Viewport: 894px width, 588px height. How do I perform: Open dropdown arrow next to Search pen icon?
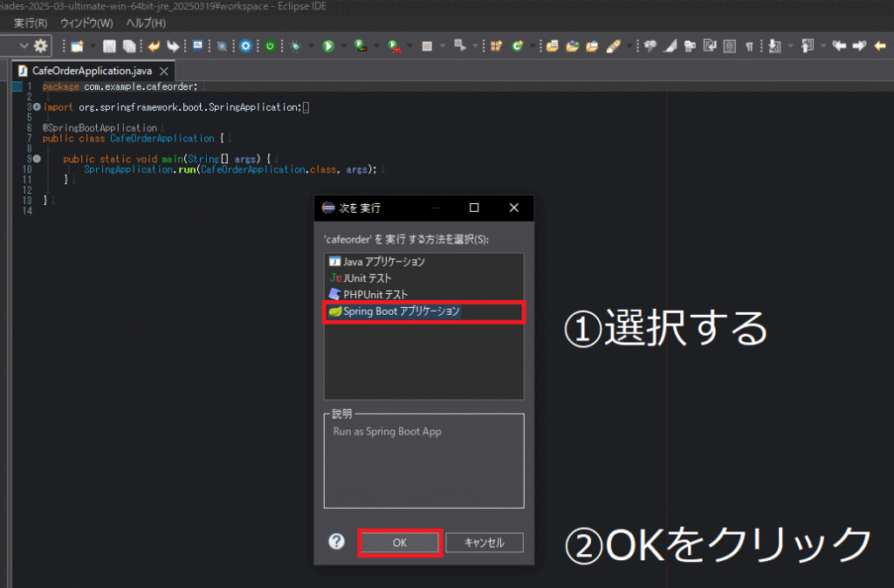(x=629, y=46)
